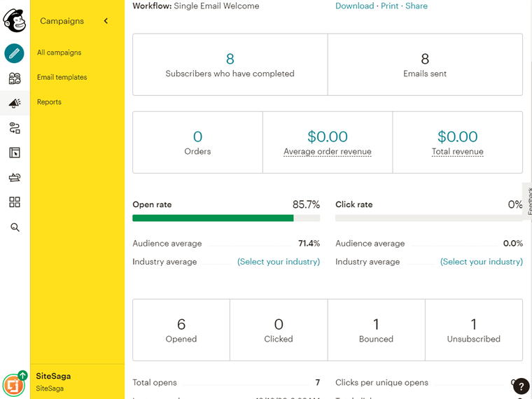Viewport: 532px width, 399px height.
Task: Click the $0.00 total revenue value
Action: 457,136
